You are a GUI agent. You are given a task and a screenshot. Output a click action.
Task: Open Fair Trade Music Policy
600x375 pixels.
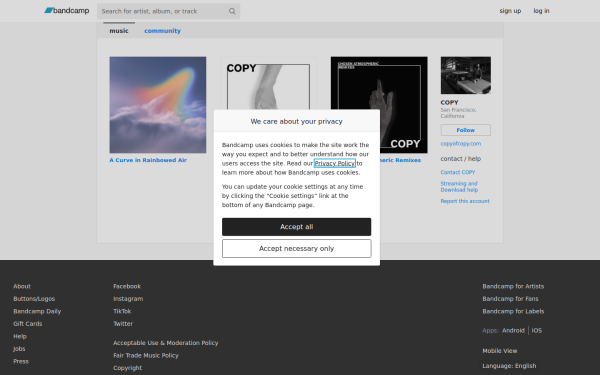coord(146,355)
